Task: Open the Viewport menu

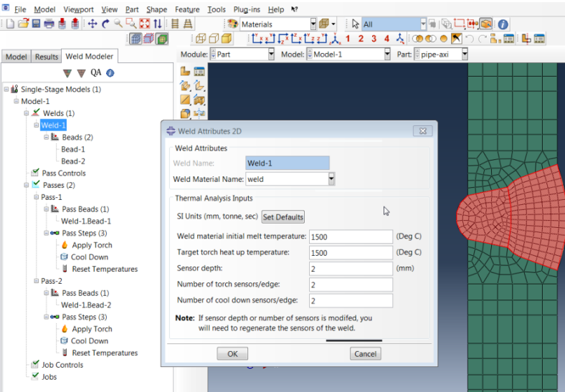Action: (79, 9)
